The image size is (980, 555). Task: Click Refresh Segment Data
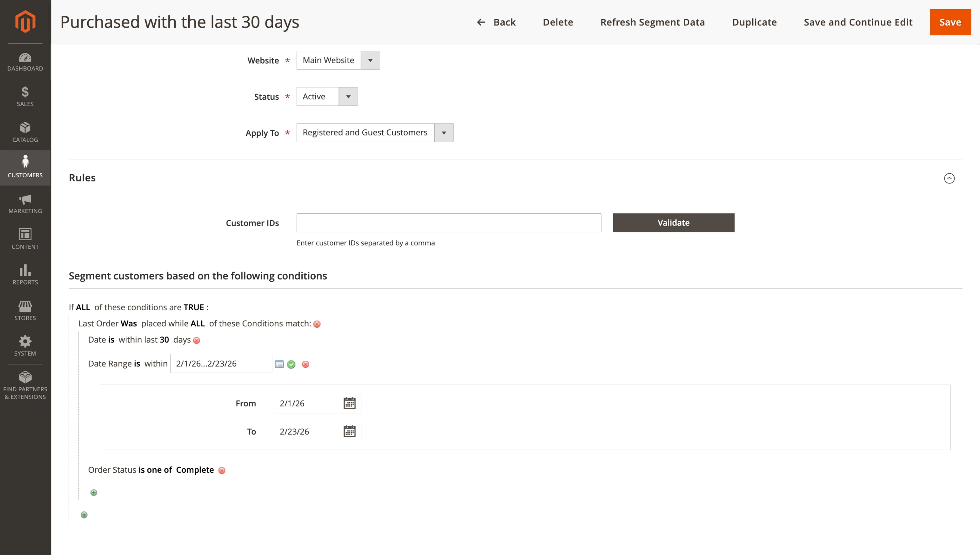point(652,22)
